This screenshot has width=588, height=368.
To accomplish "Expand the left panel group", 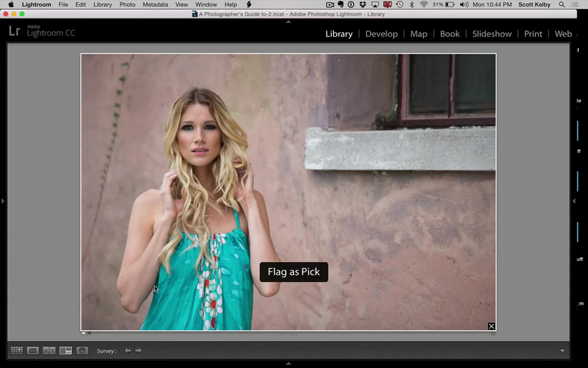I will tap(3, 201).
